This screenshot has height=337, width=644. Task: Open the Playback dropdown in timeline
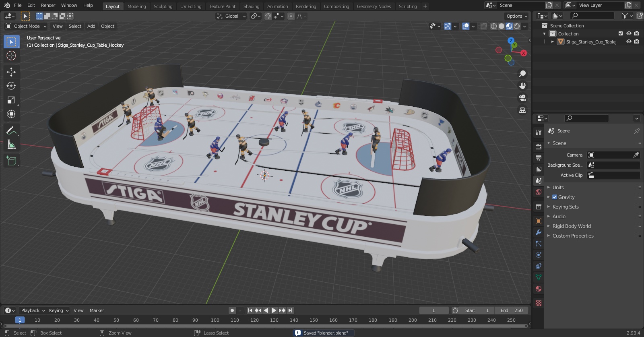click(33, 310)
